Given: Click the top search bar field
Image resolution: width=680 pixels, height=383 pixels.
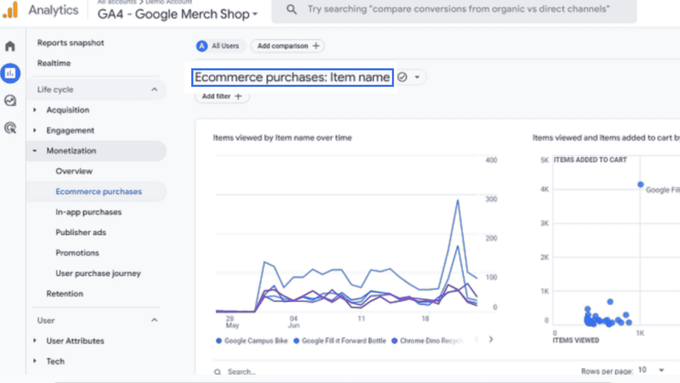Looking at the screenshot, I should click(454, 9).
